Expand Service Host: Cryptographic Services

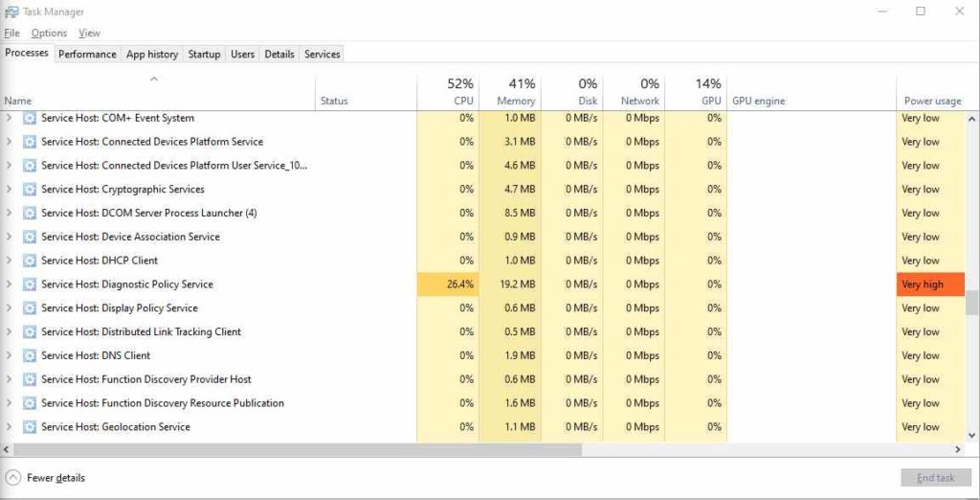click(x=9, y=189)
